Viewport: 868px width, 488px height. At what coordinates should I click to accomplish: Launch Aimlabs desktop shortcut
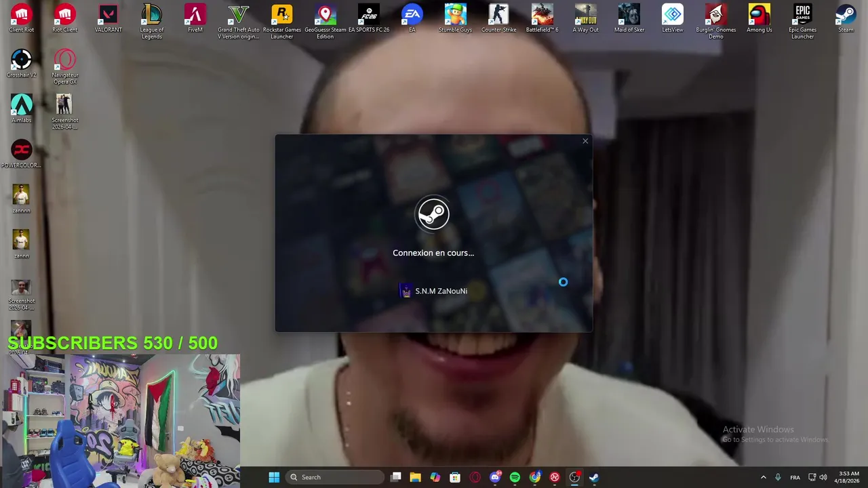(21, 108)
